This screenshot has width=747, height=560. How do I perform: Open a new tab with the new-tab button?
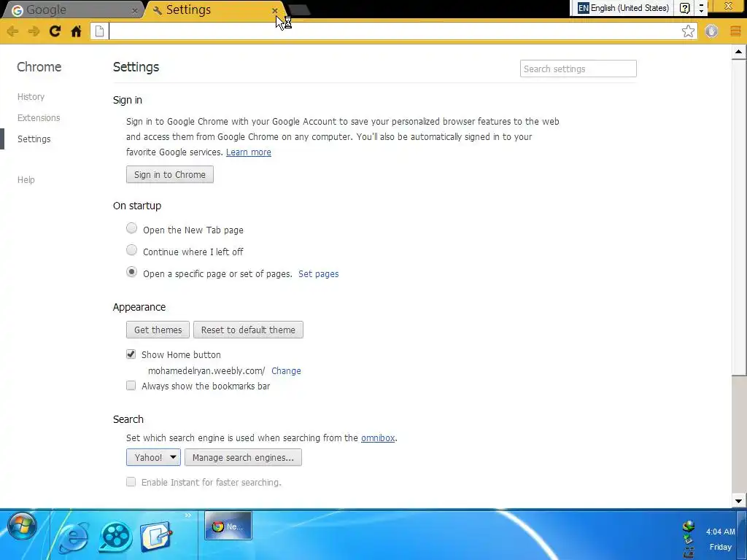299,10
